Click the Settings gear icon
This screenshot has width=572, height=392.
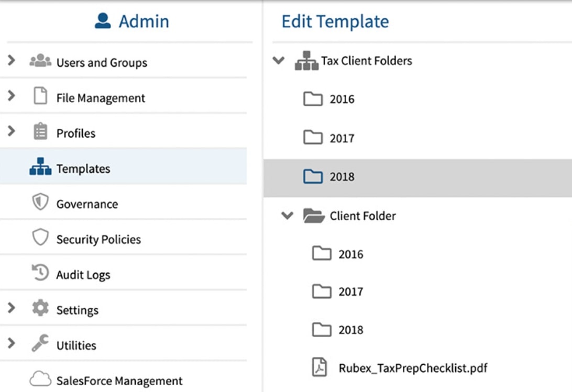tap(40, 308)
